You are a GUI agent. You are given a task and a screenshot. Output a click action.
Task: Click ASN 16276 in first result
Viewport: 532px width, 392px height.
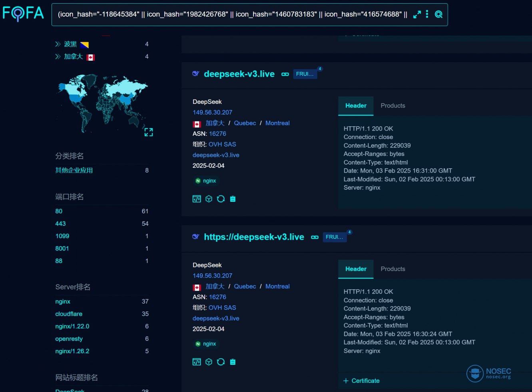click(217, 133)
